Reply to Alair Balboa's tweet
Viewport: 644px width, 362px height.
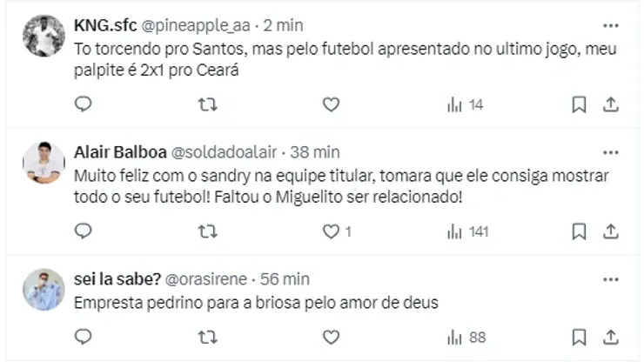coord(84,231)
